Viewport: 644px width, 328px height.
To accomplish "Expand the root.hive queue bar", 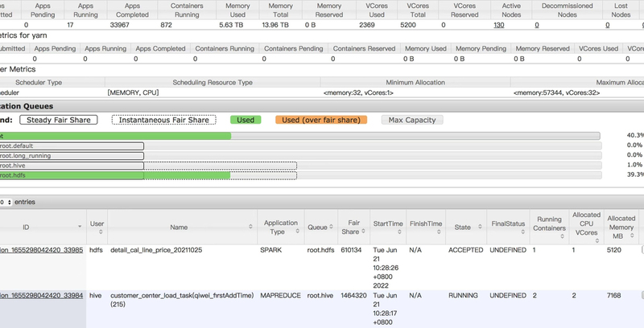I will click(72, 165).
